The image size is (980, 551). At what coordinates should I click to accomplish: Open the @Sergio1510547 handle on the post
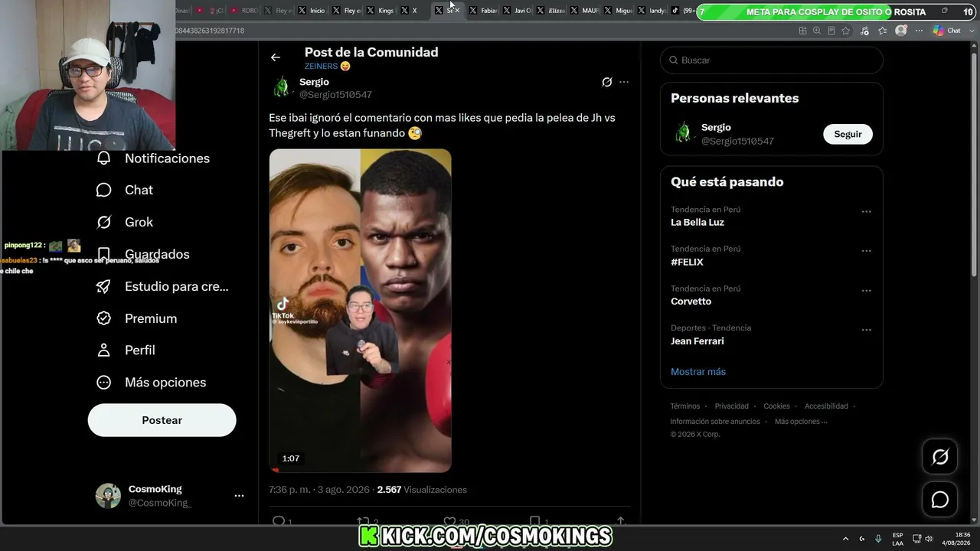point(335,95)
